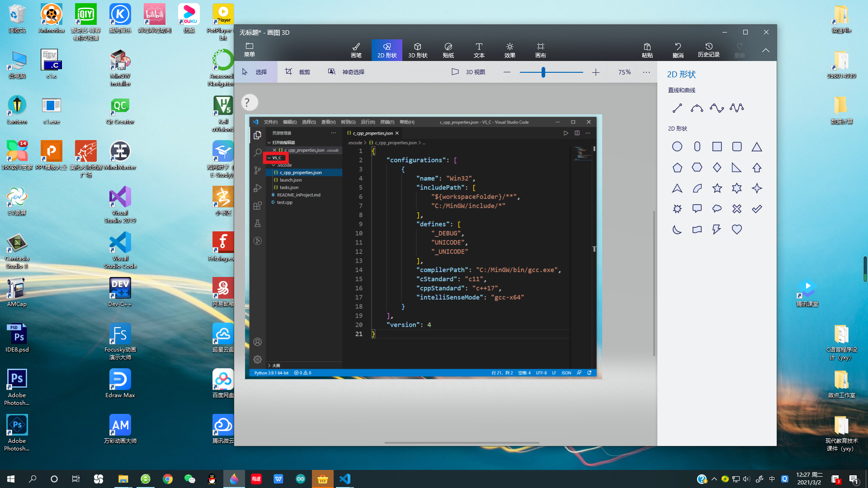This screenshot has height=488, width=868.
Task: Select the pentagon 2D shape
Action: pyautogui.click(x=677, y=168)
